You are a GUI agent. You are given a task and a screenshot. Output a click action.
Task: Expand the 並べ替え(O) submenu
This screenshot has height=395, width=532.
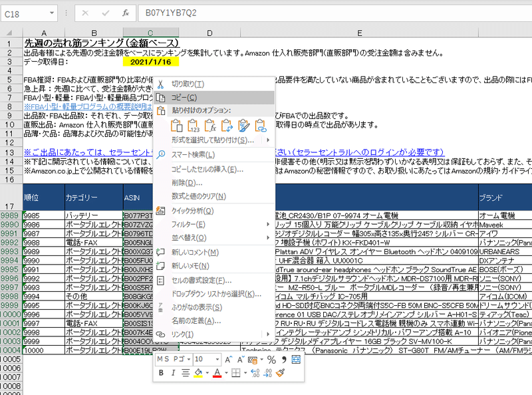[x=268, y=238]
